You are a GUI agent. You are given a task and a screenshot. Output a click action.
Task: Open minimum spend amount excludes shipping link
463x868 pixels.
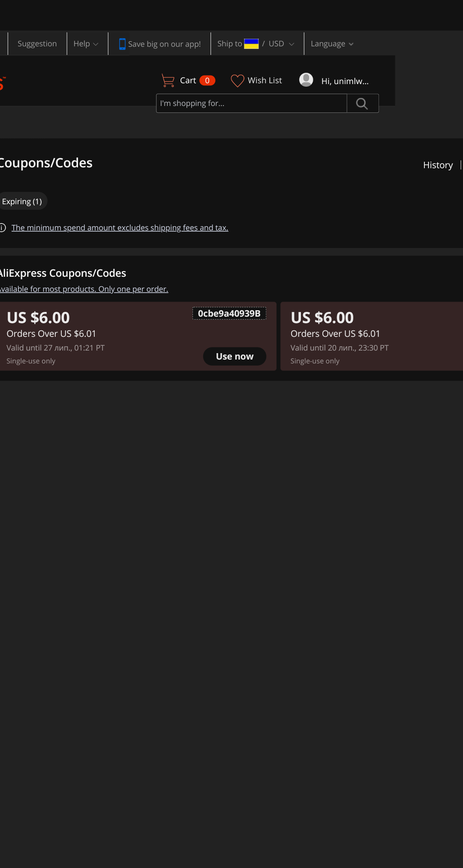[120, 228]
